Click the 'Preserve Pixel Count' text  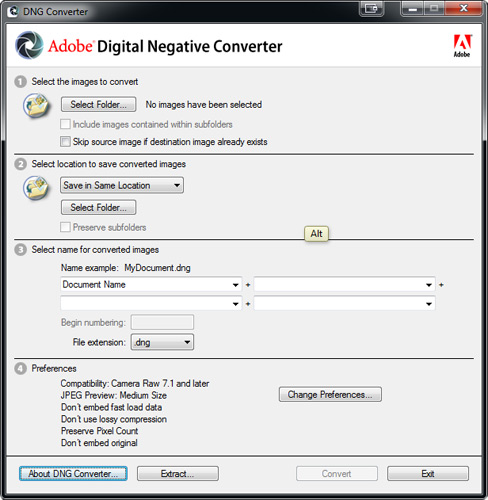coord(99,431)
